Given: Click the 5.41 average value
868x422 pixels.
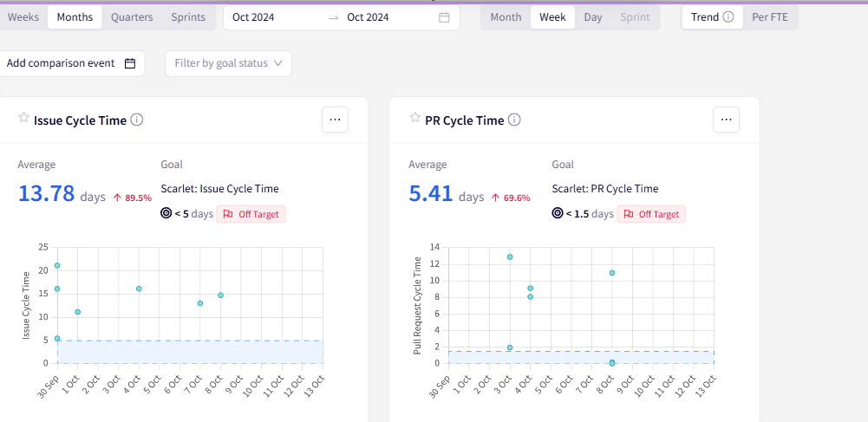Looking at the screenshot, I should point(431,193).
